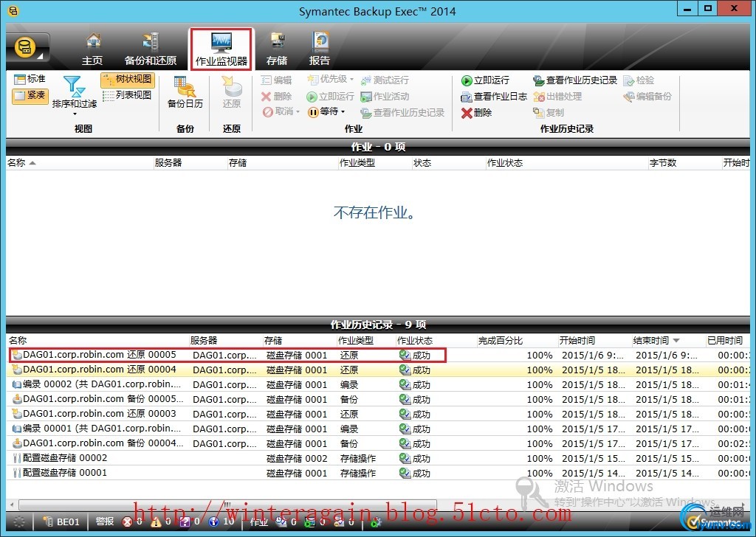Enable the 紧凑 view mode

(30, 95)
